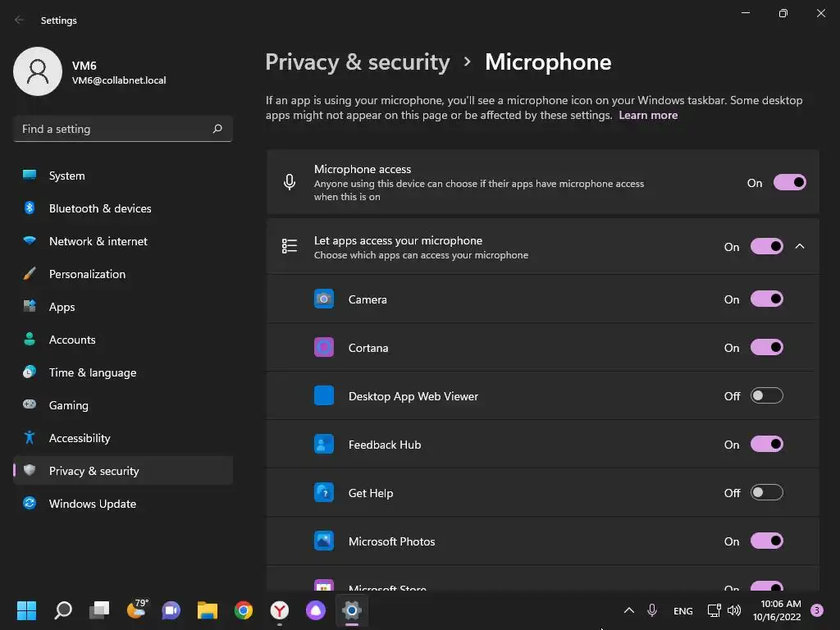Collapse the Let apps access your microphone section
Viewport: 840px width, 630px height.
point(800,247)
